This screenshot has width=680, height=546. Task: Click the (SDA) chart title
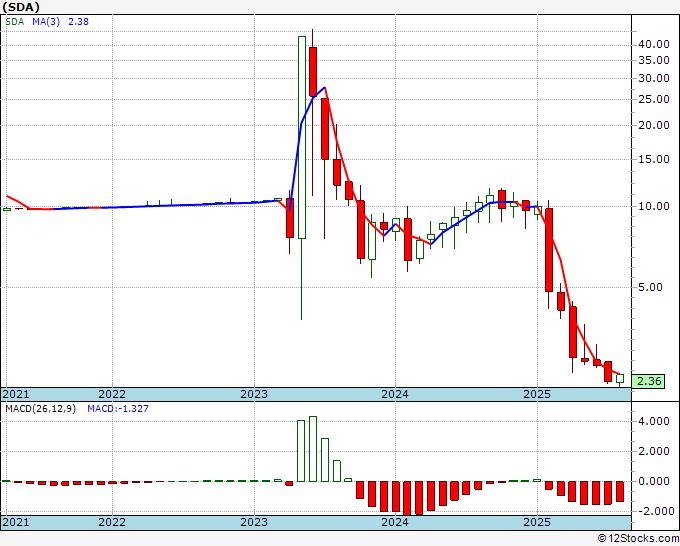coord(21,7)
